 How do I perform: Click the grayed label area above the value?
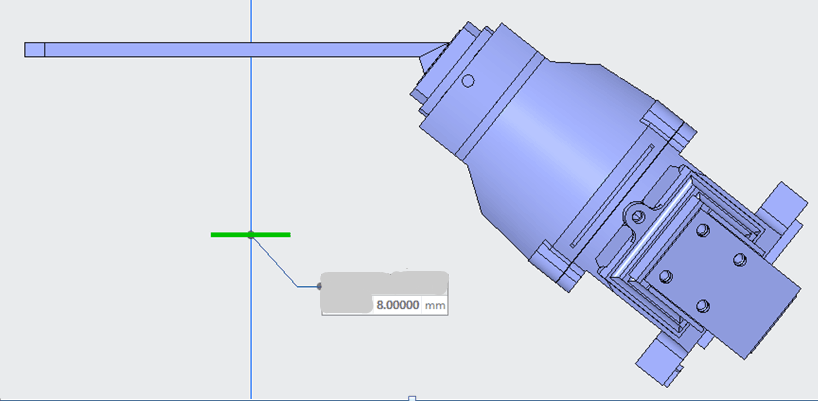point(384,282)
